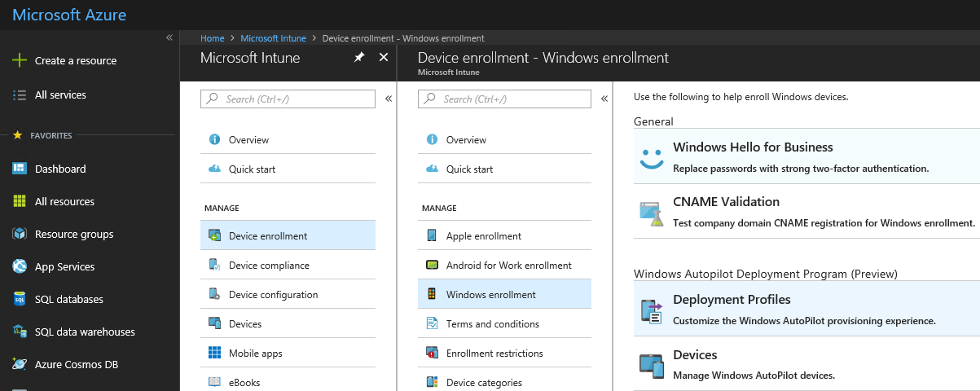Click the Devices icon in Intune menu

pos(214,323)
